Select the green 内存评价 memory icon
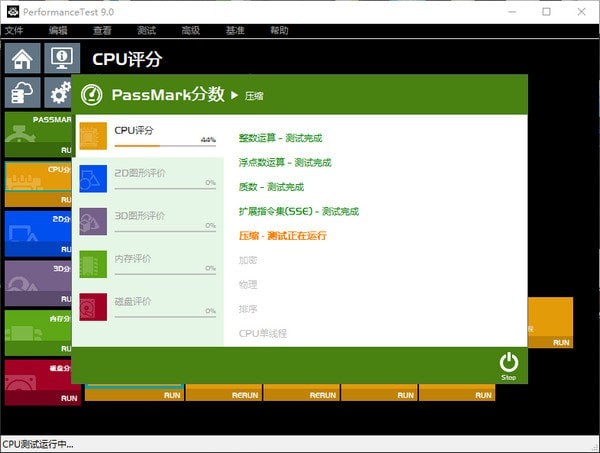Screen dimensions: 600x453 93,263
